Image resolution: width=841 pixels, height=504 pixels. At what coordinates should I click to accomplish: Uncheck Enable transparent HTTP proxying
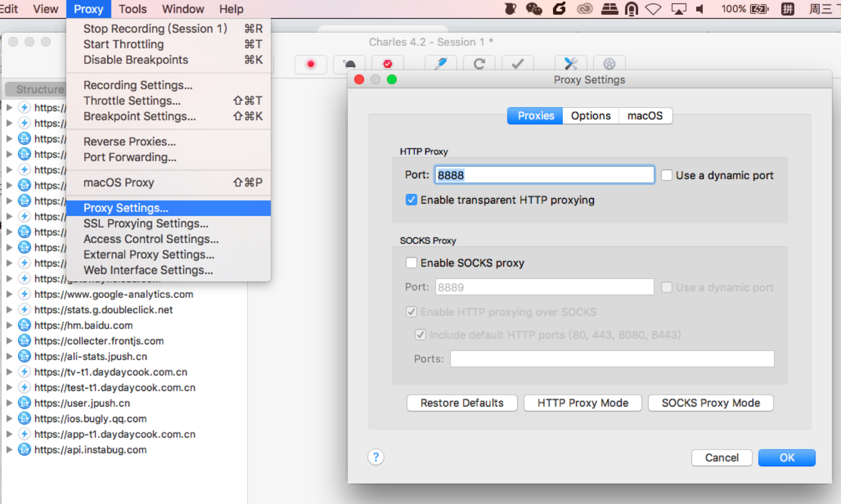(x=411, y=200)
